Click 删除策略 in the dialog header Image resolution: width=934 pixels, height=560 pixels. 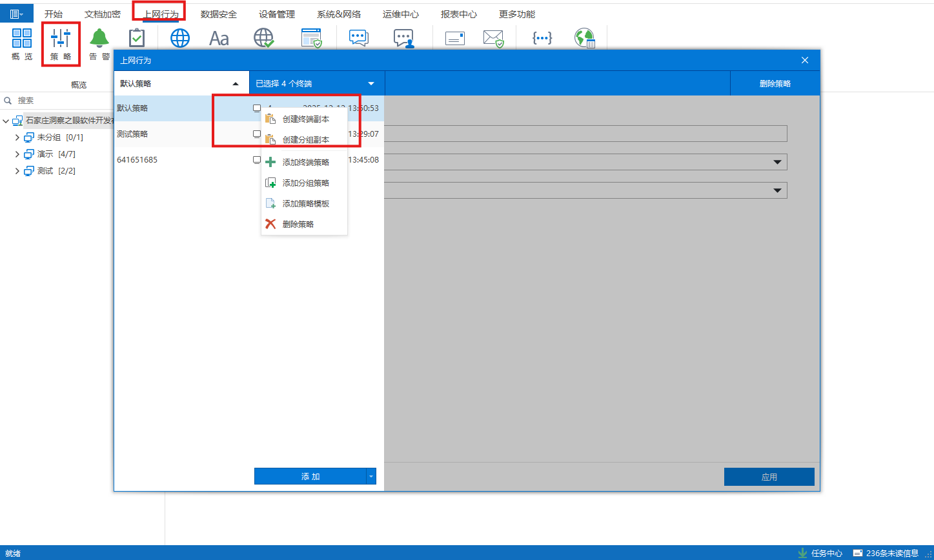click(775, 84)
